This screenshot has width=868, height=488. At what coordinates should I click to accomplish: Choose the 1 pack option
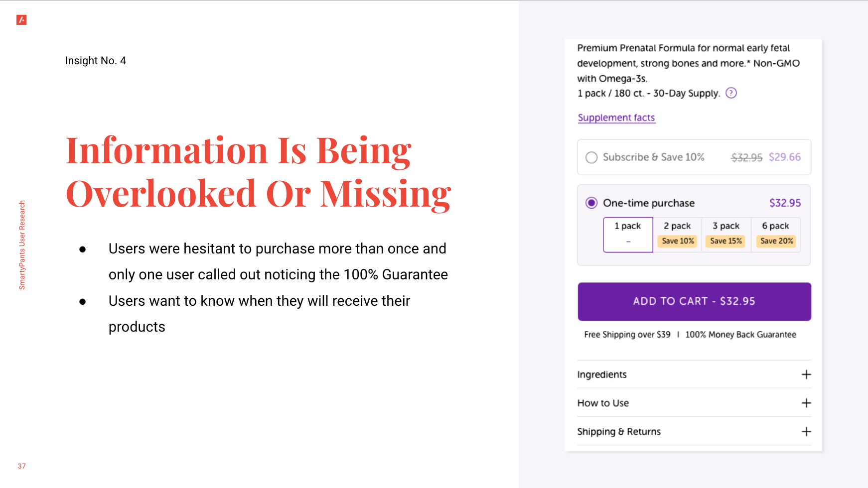click(x=628, y=235)
